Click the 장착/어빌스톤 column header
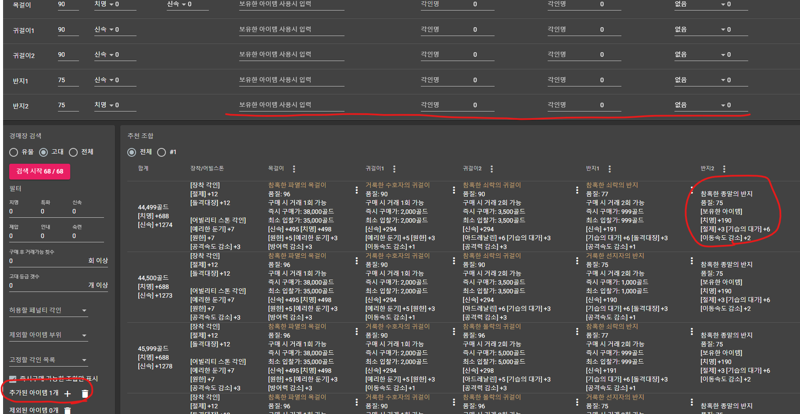 [207, 168]
